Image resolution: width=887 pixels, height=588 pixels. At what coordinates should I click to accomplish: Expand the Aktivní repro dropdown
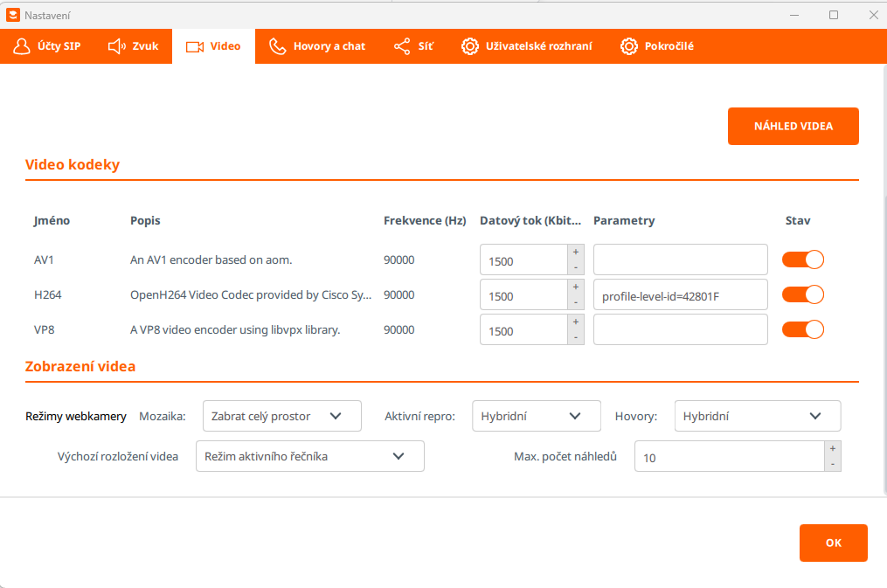point(536,417)
